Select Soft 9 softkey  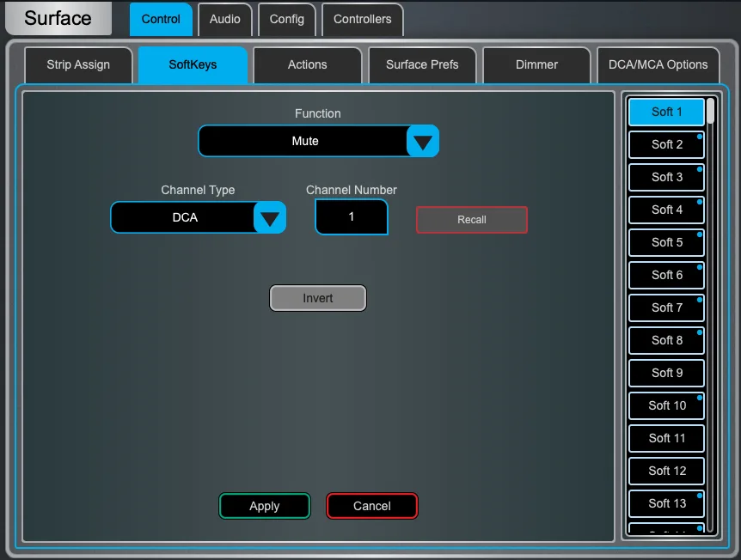(x=666, y=373)
